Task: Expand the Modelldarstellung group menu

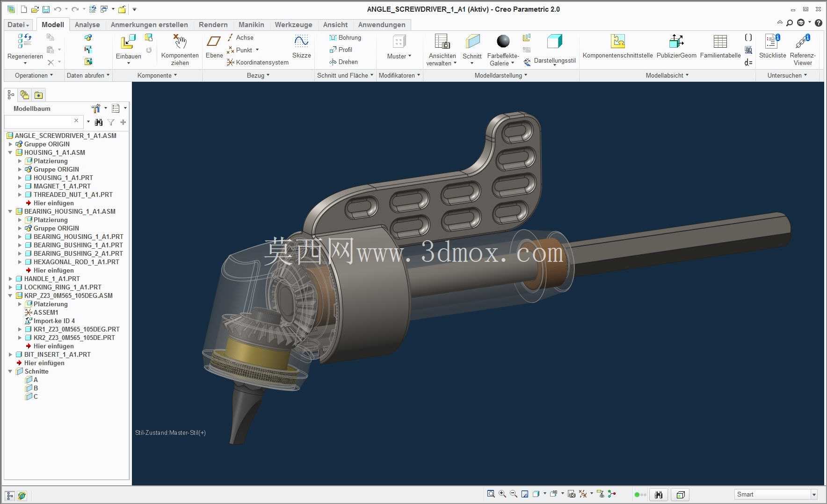Action: (501, 75)
